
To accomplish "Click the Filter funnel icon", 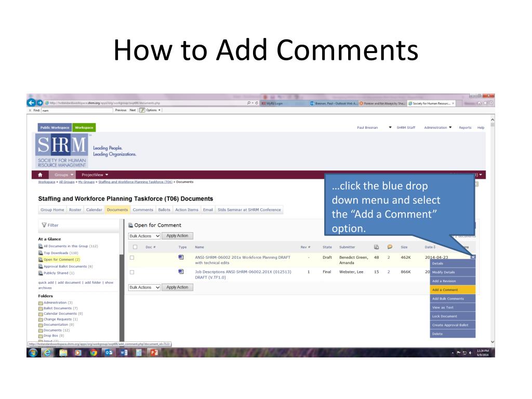I will [x=44, y=225].
